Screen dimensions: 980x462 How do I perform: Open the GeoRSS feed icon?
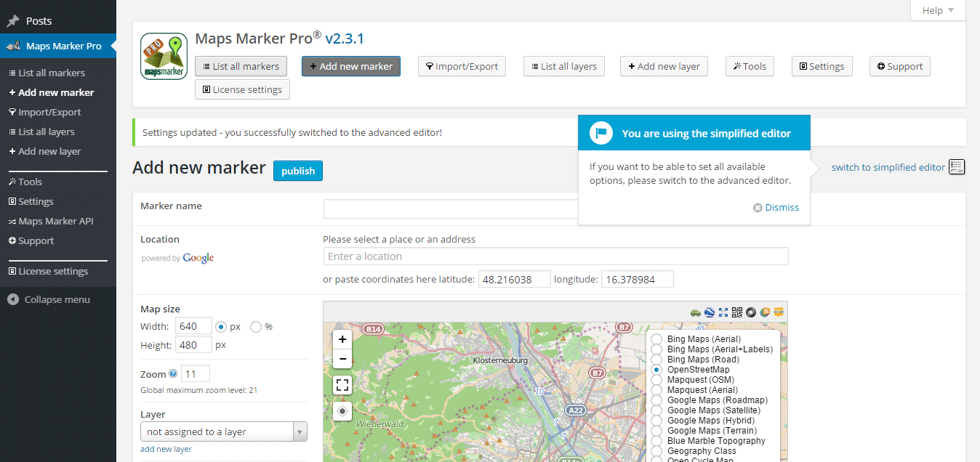tap(764, 312)
